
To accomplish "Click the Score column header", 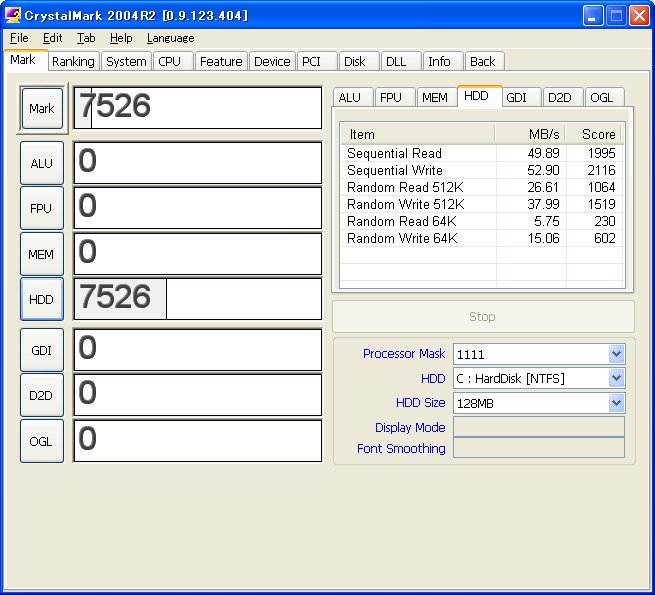I will click(x=594, y=134).
